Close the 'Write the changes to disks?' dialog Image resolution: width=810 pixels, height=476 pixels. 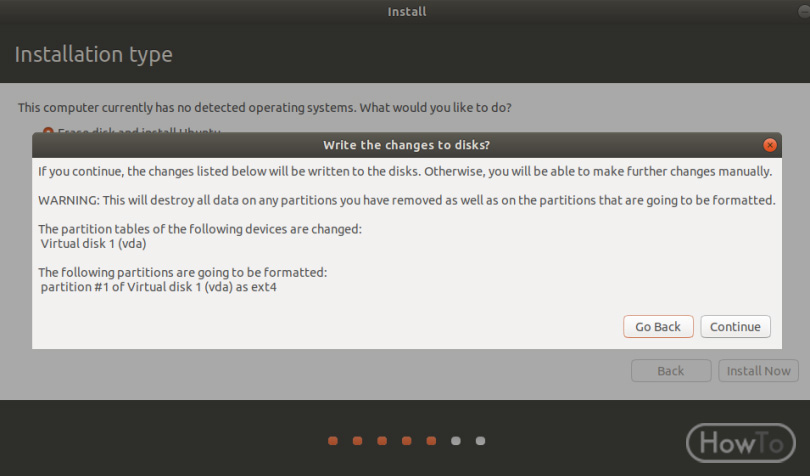point(770,145)
